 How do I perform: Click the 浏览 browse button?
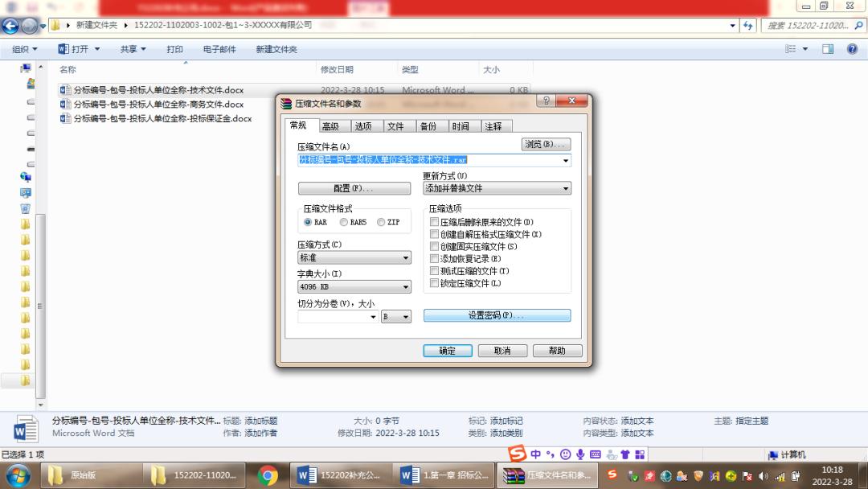[546, 144]
